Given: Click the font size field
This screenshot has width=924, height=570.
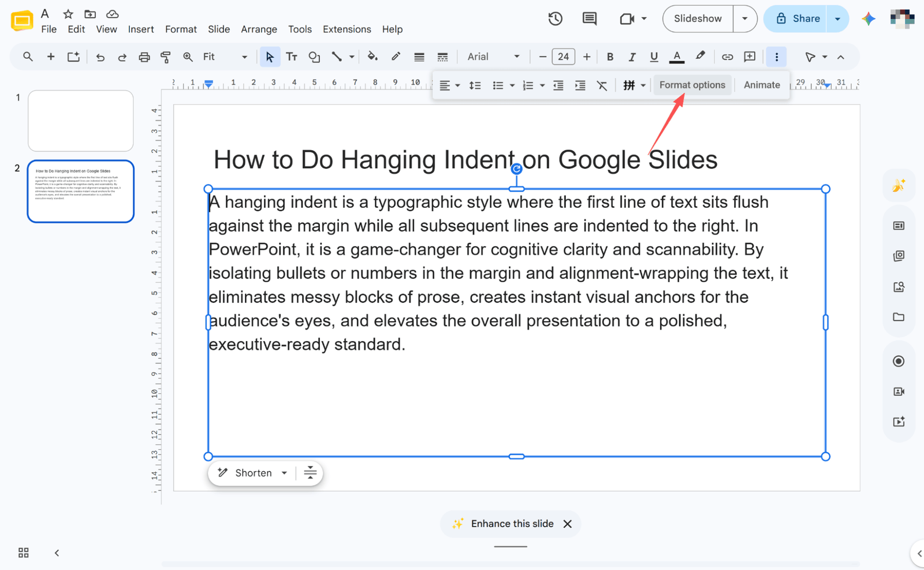Looking at the screenshot, I should click(x=563, y=57).
